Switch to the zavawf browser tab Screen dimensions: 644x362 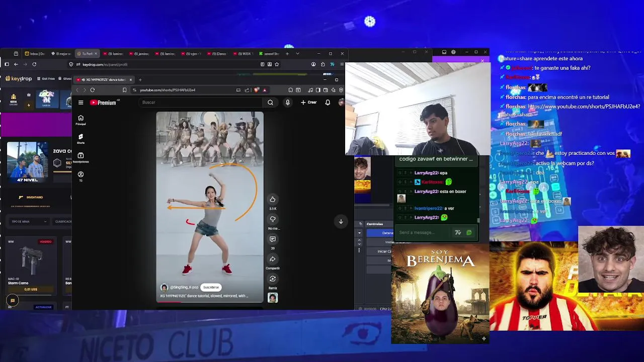[270, 53]
